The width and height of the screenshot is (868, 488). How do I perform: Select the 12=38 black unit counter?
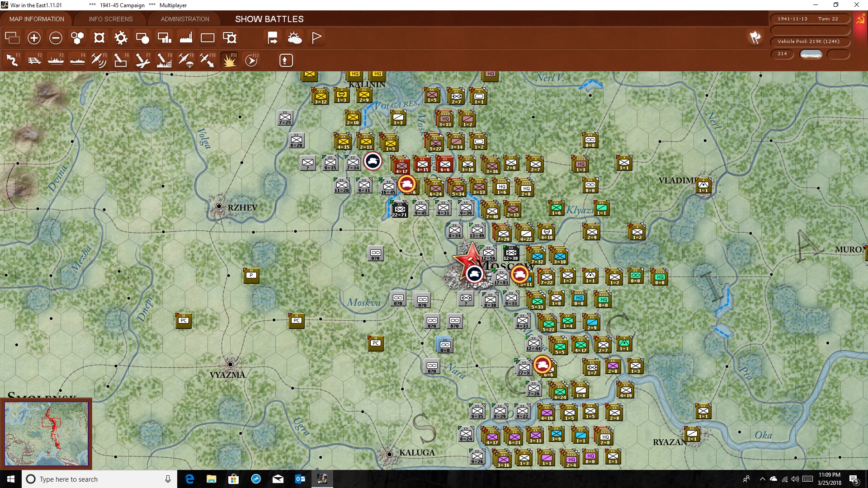coord(511,253)
